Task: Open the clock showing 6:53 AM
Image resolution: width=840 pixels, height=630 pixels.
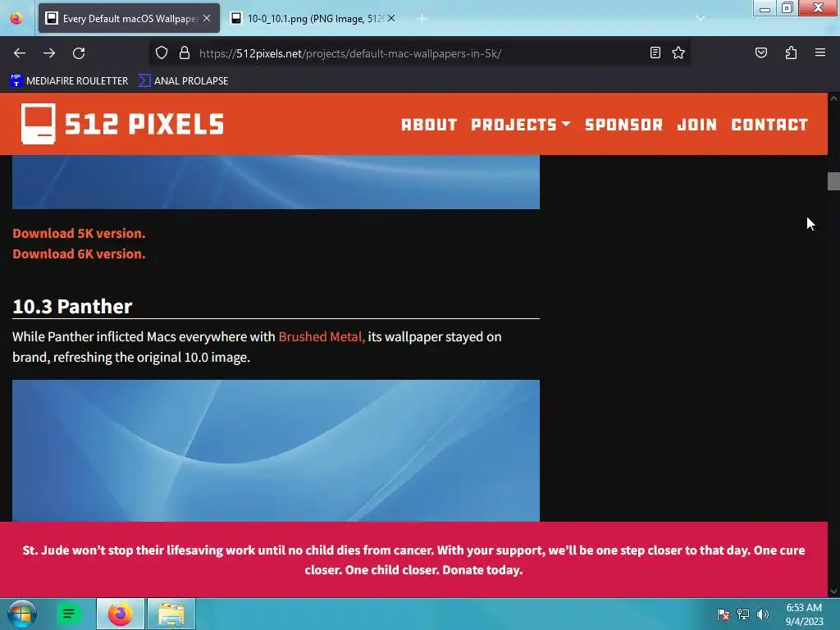Action: [804, 614]
